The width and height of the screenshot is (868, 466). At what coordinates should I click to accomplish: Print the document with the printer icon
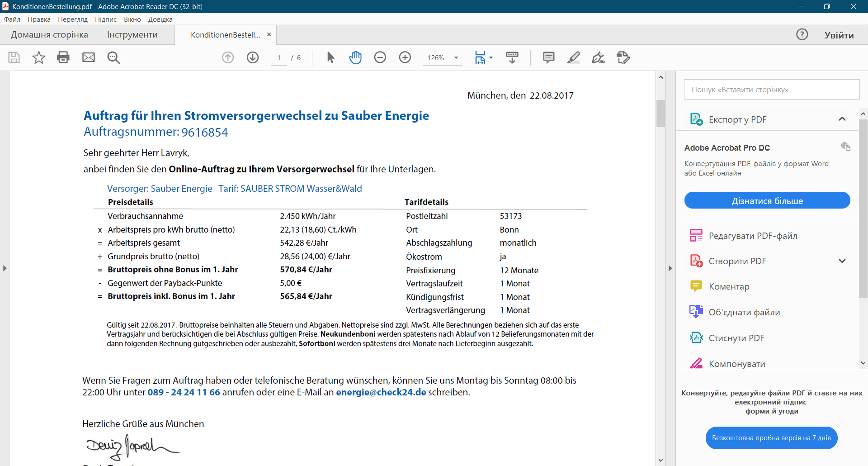tap(63, 57)
